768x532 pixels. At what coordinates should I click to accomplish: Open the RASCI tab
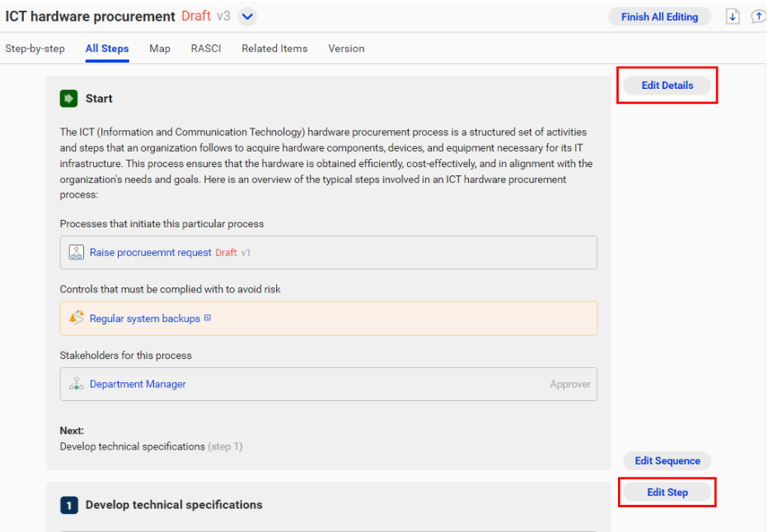click(x=206, y=49)
